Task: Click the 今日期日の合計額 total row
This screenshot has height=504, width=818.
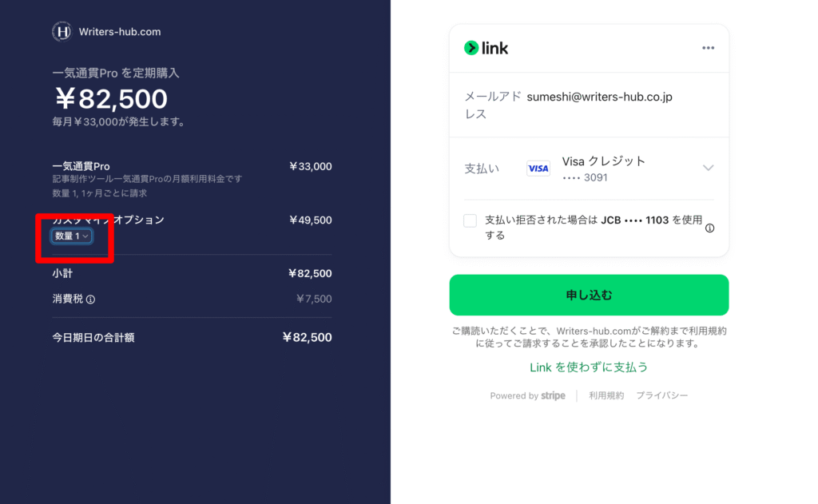Action: click(x=93, y=338)
